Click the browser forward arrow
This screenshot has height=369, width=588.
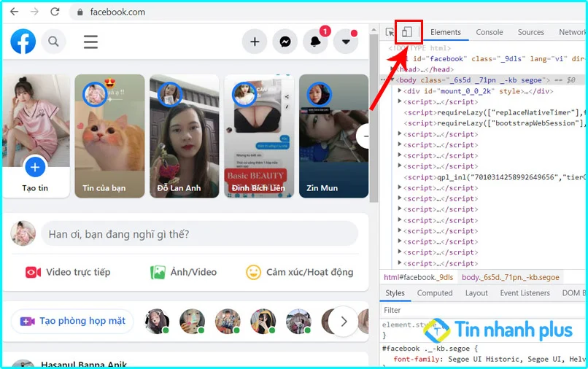click(34, 12)
